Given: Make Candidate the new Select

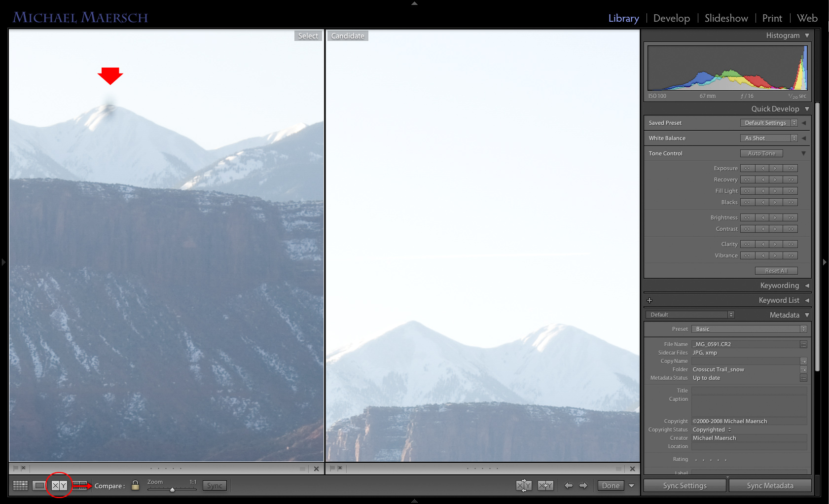Looking at the screenshot, I should pyautogui.click(x=545, y=485).
